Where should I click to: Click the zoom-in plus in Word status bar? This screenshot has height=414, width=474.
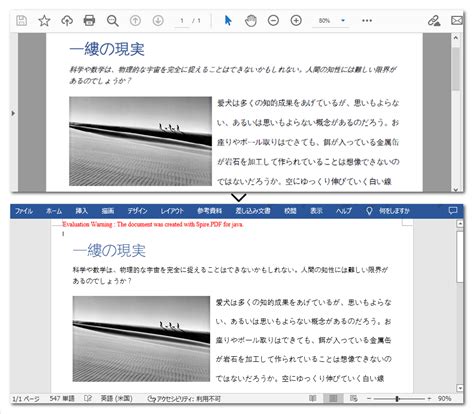pyautogui.click(x=429, y=399)
